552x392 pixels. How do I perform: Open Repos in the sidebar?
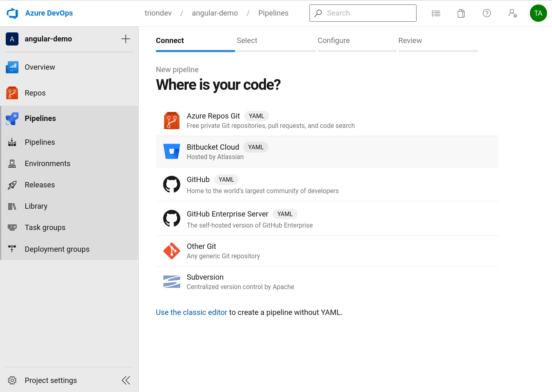69,93
